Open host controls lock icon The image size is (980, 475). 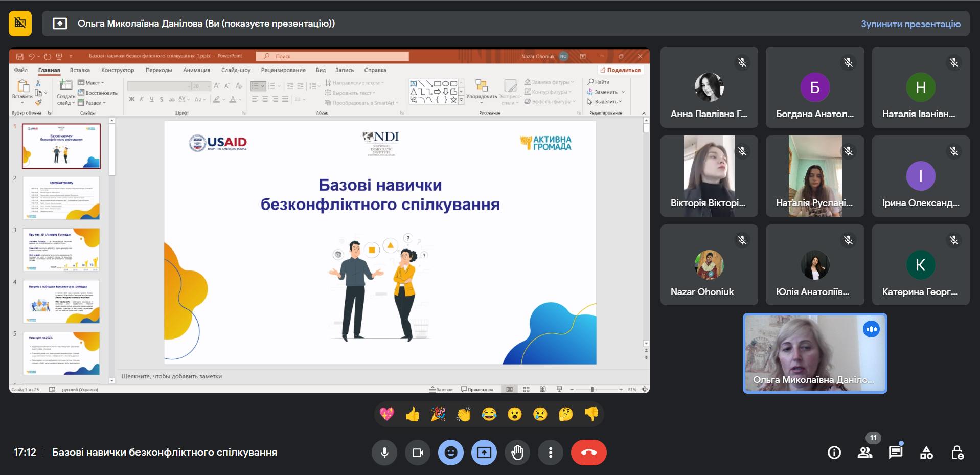point(957,453)
